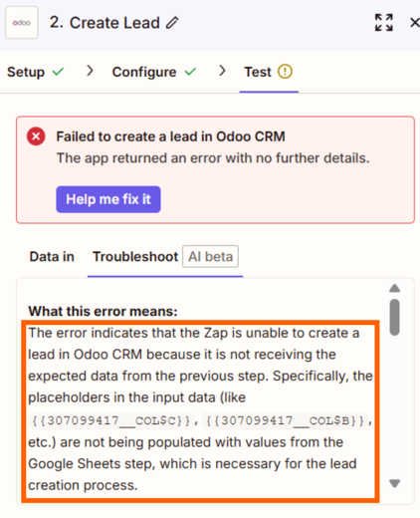The height and width of the screenshot is (518, 420).
Task: Click the red error X icon
Action: [x=36, y=136]
